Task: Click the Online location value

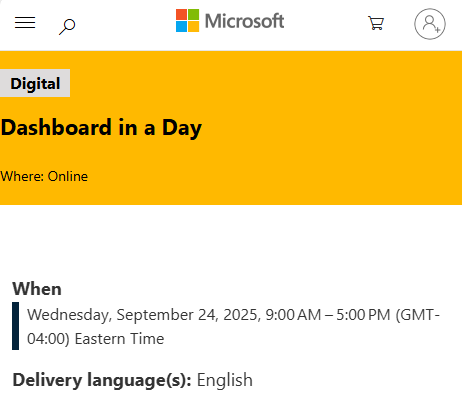Action: 68,176
